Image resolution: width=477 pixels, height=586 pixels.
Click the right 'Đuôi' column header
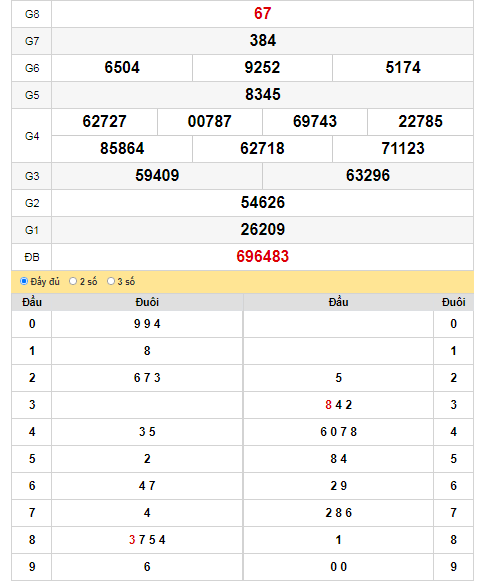[x=453, y=302]
